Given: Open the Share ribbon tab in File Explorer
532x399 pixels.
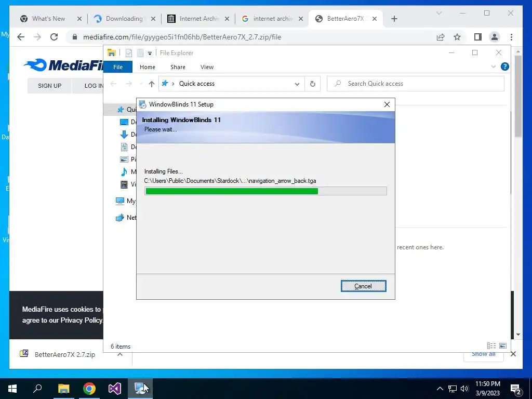Looking at the screenshot, I should pos(178,67).
